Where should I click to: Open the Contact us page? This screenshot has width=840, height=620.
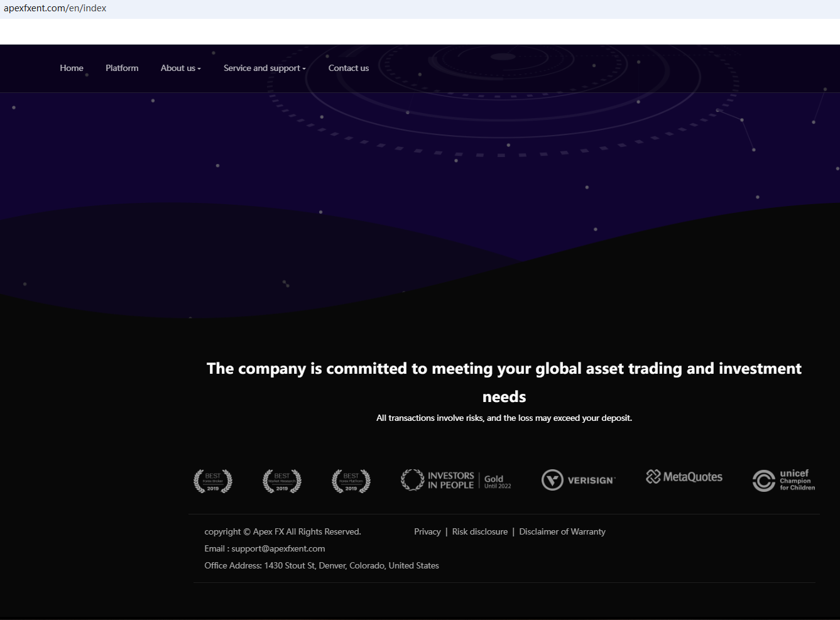349,68
